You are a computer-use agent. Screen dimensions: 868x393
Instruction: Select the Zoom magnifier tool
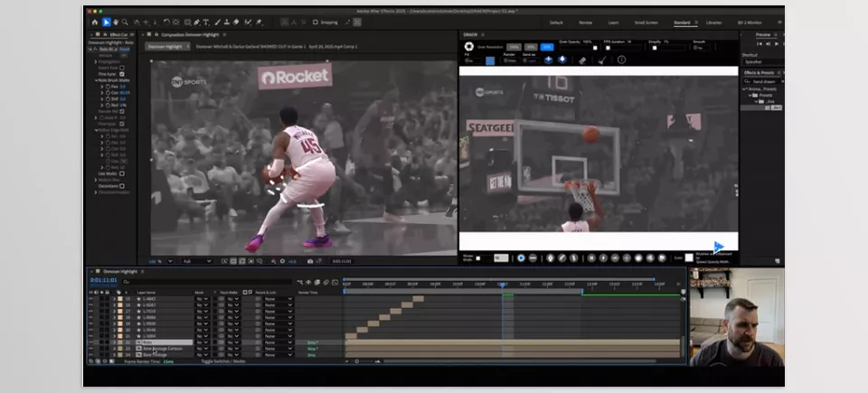point(125,23)
